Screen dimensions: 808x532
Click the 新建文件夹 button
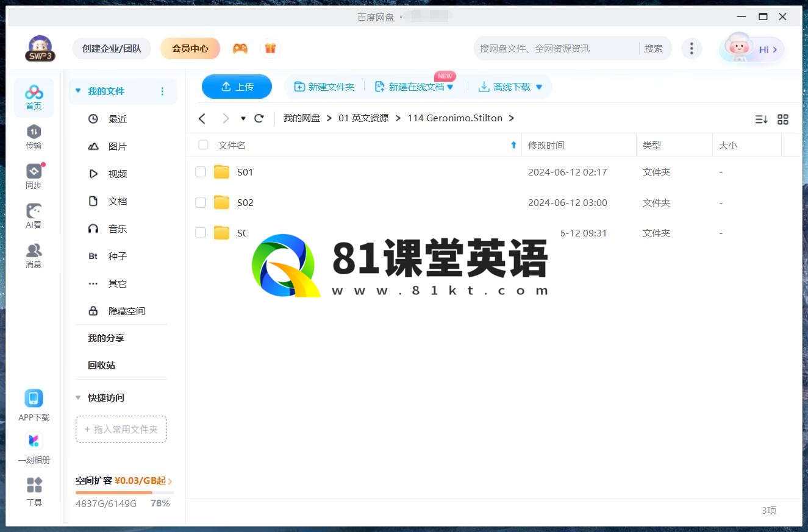pyautogui.click(x=324, y=87)
